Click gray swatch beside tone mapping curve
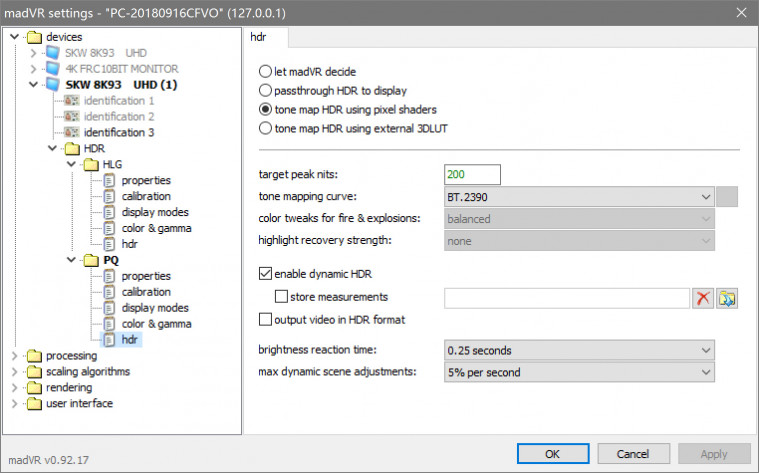The width and height of the screenshot is (759, 473). 728,196
